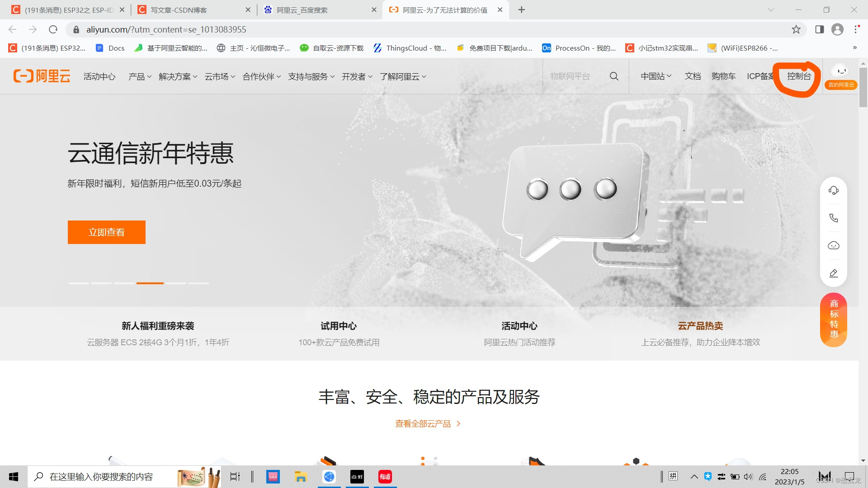Switch input method via 拼 indicator
The height and width of the screenshot is (488, 868).
(x=673, y=476)
